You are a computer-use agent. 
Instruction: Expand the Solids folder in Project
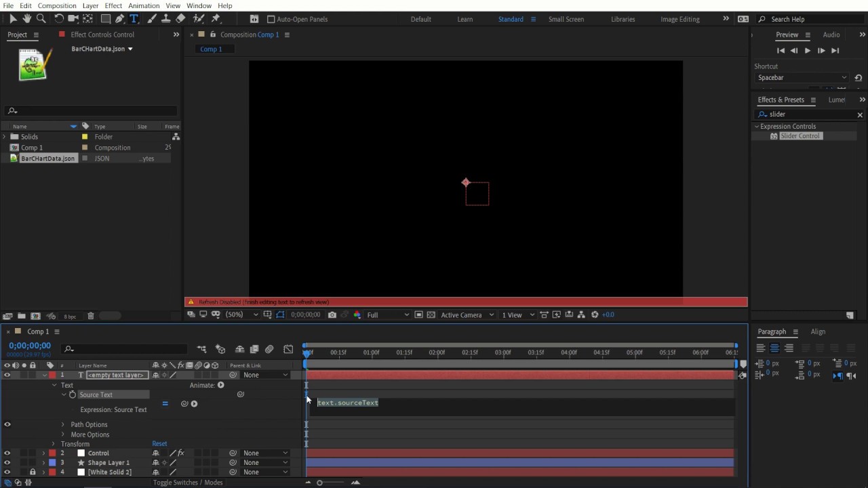[x=5, y=136]
